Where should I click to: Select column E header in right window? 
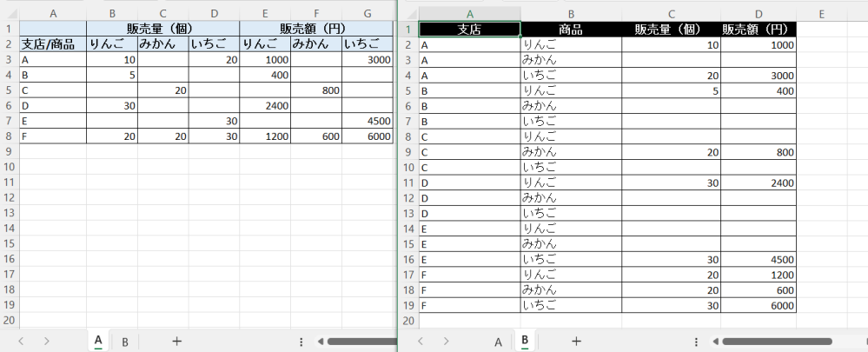click(821, 13)
